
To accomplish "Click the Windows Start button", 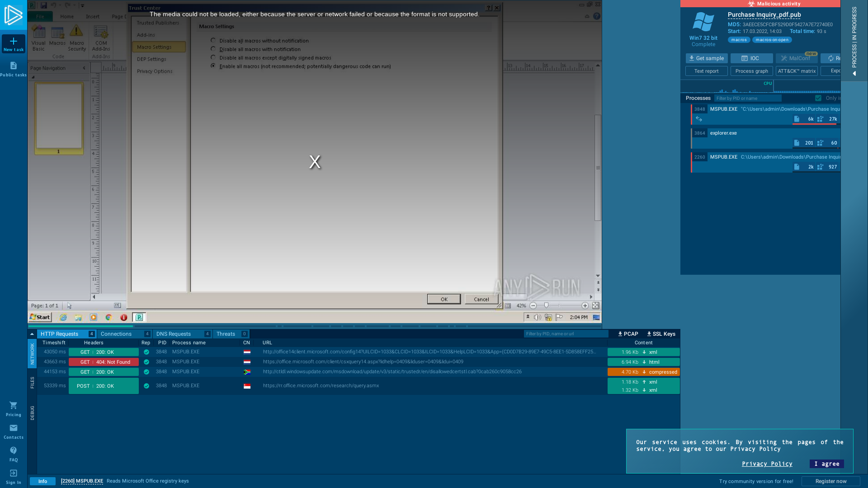I will [x=40, y=317].
